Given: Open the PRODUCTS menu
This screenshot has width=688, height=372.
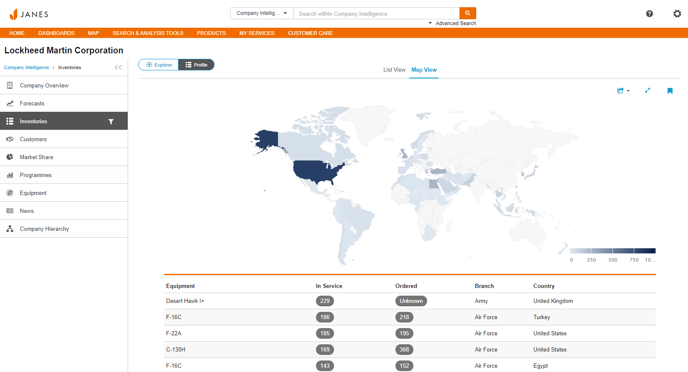Looking at the screenshot, I should click(211, 33).
